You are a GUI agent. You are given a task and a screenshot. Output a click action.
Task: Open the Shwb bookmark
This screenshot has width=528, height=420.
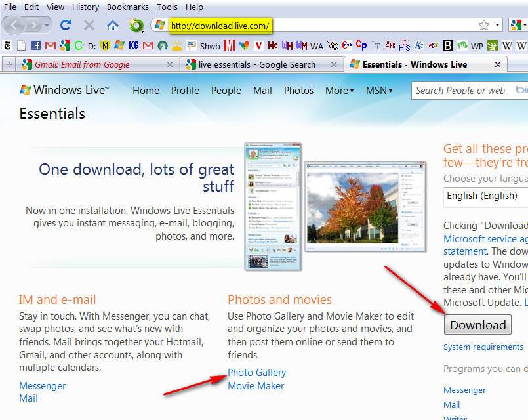tap(210, 46)
